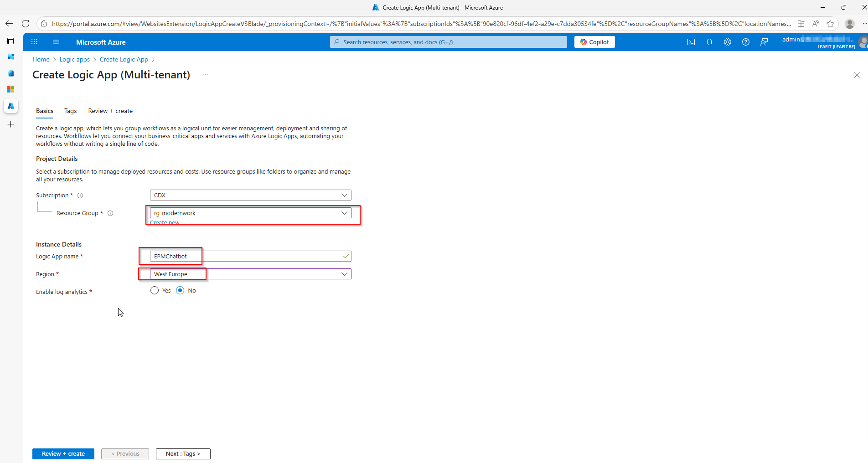Click Create new resource group link

tap(165, 223)
